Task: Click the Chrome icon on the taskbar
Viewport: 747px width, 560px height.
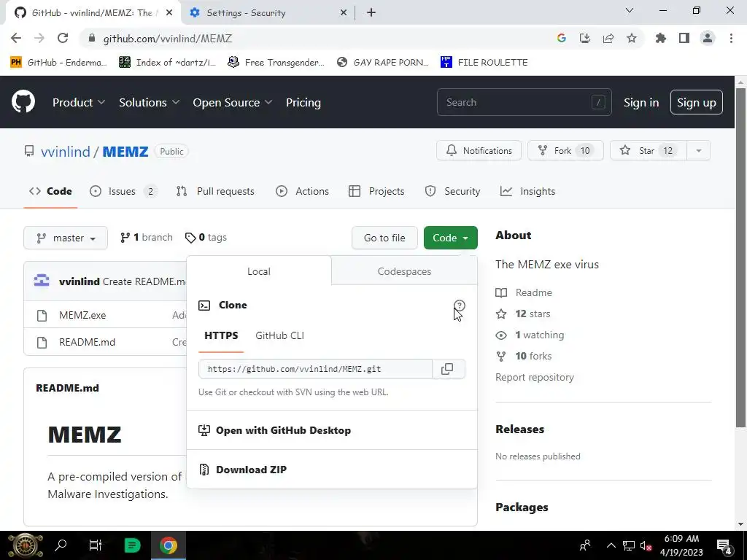Action: pos(169,545)
